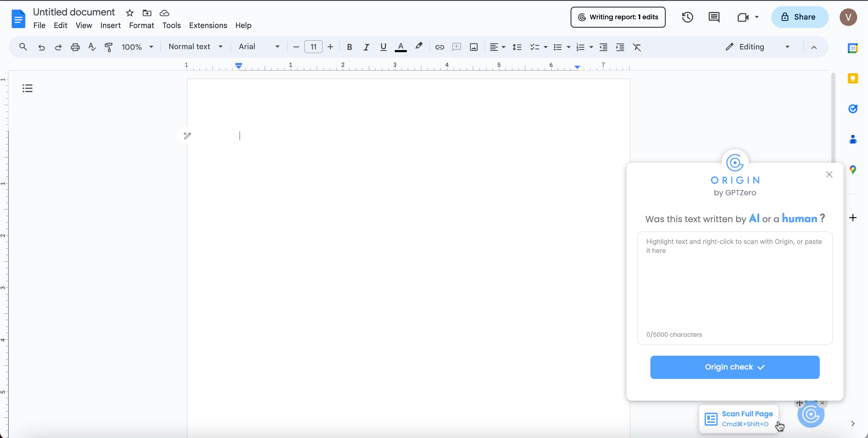Click the print icon
Image resolution: width=868 pixels, height=438 pixels.
pyautogui.click(x=75, y=47)
